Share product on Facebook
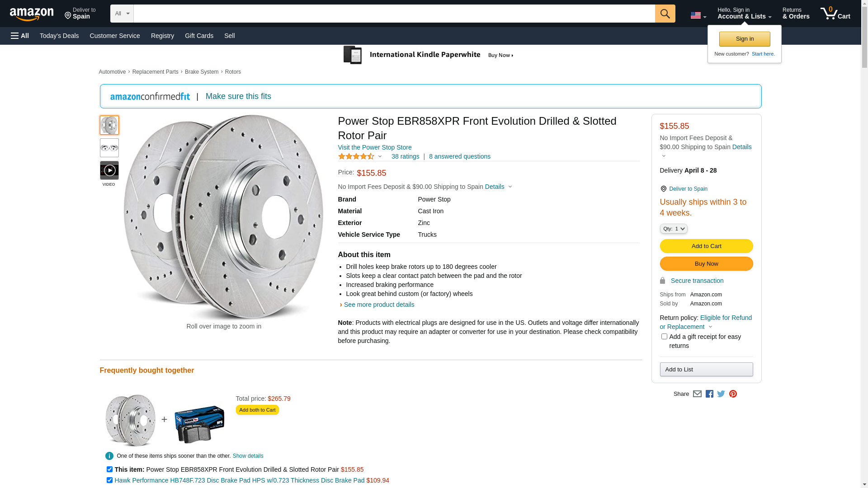The width and height of the screenshot is (868, 488). 709,394
